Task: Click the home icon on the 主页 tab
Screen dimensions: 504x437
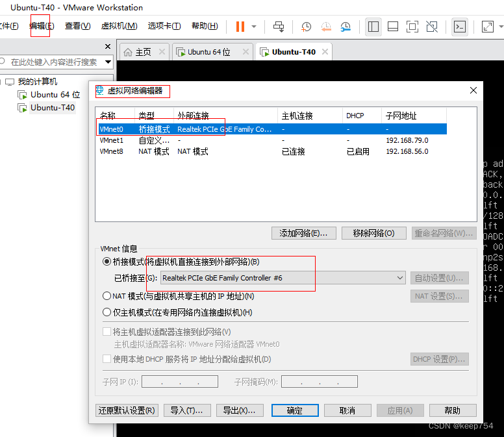Action: (x=127, y=52)
